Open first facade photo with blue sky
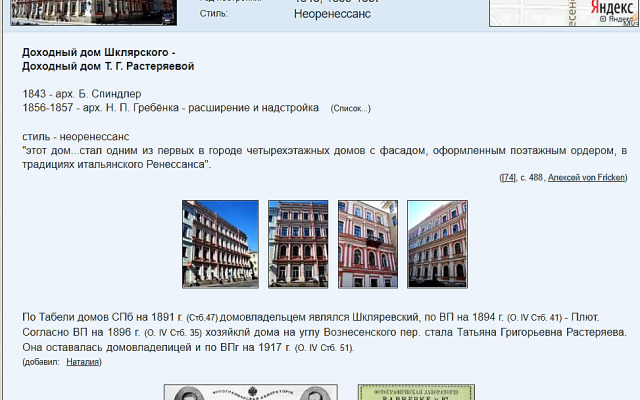The image size is (640, 400). pyautogui.click(x=220, y=244)
